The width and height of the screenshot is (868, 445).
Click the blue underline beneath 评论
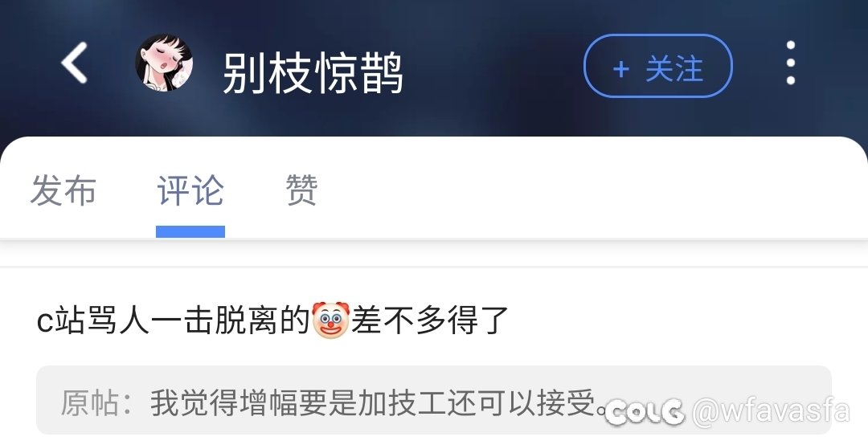click(x=190, y=231)
